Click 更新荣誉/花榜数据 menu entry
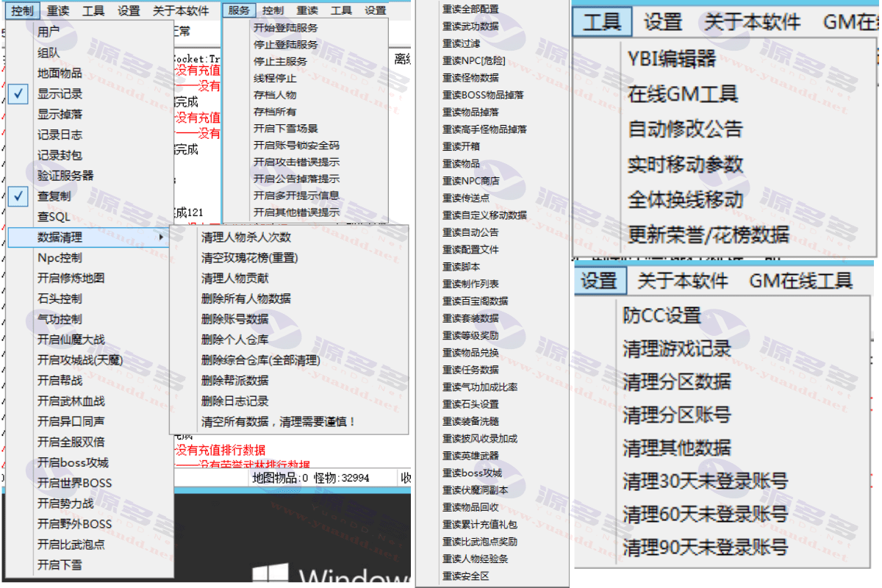This screenshot has width=882, height=588. pyautogui.click(x=709, y=234)
